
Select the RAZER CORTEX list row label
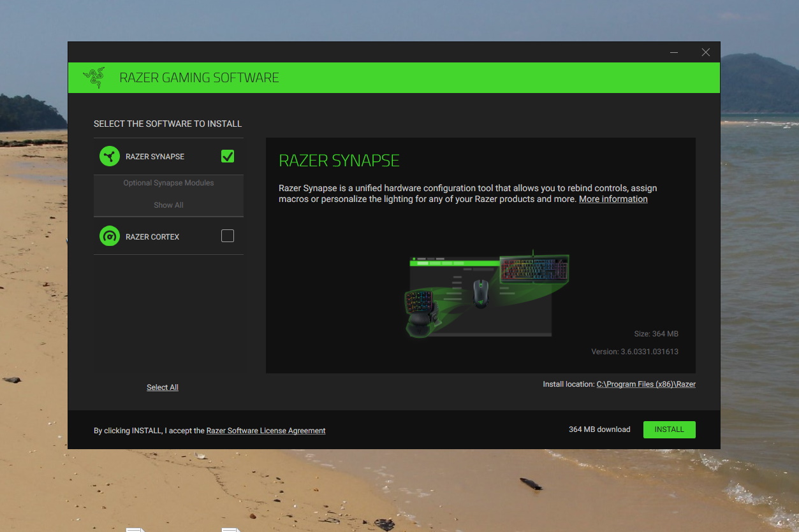tap(152, 237)
